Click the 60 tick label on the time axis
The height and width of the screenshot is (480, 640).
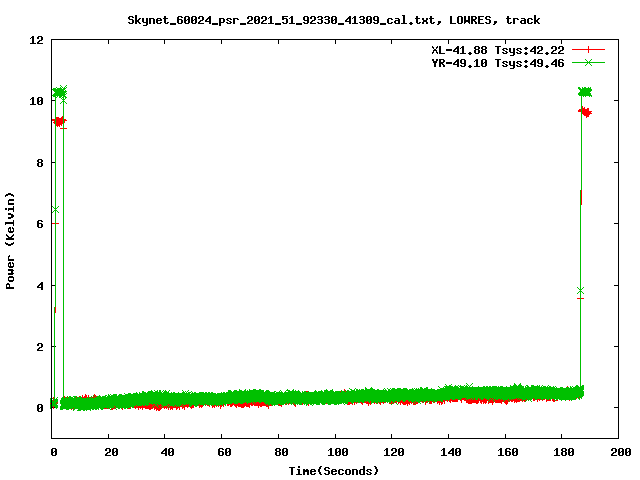pos(223,453)
